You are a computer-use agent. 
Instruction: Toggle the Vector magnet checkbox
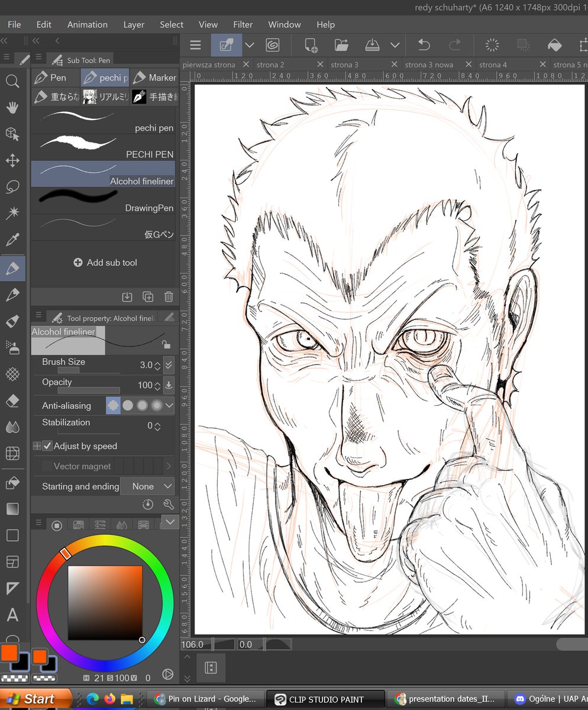click(x=47, y=466)
